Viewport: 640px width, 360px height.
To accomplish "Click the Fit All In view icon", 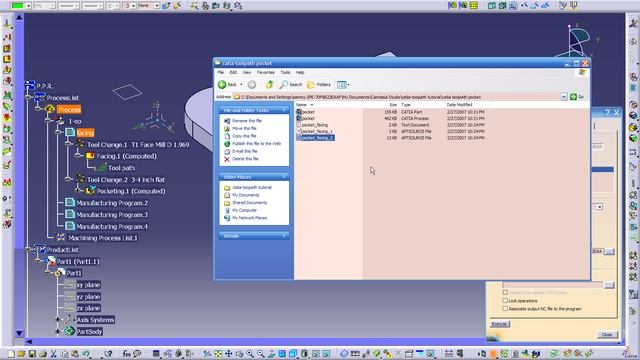I will 218,354.
